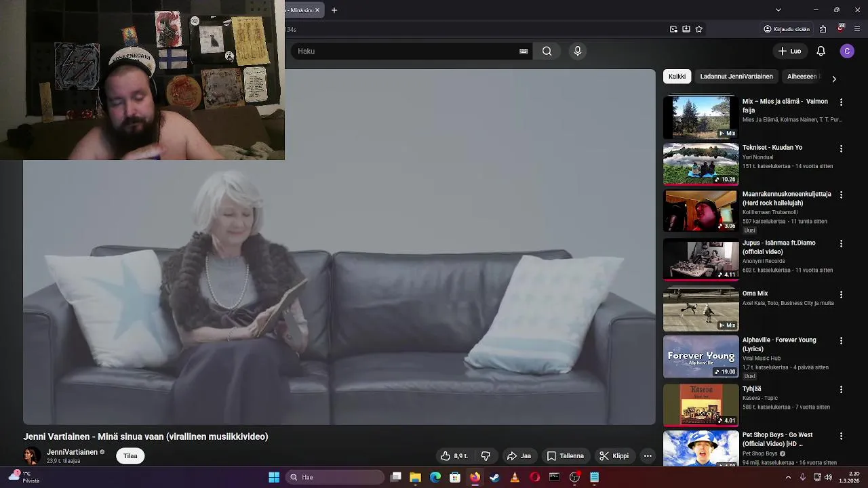This screenshot has width=868, height=488.
Task: Open JenniVartiainen channel avatar
Action: tap(31, 456)
